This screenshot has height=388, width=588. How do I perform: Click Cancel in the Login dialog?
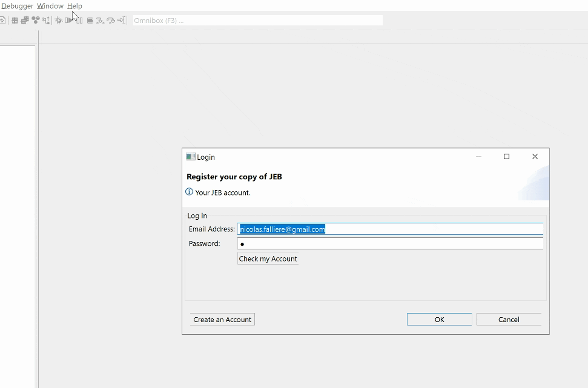(509, 320)
